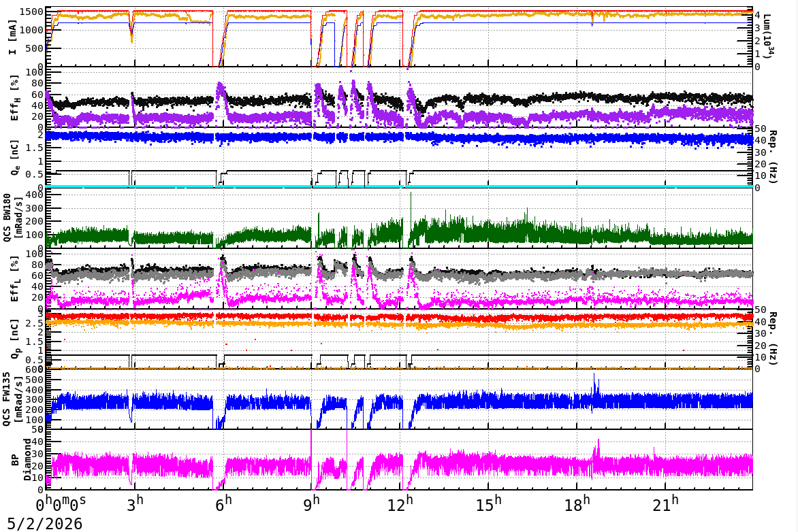
Task: Click the 18h time axis tick label
Action: point(577,503)
